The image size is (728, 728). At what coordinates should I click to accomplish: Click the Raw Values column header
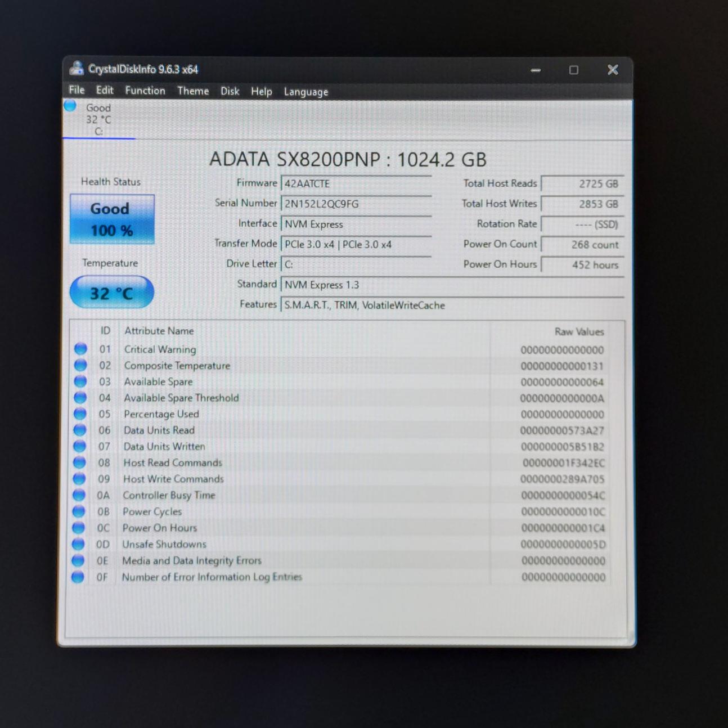[578, 331]
